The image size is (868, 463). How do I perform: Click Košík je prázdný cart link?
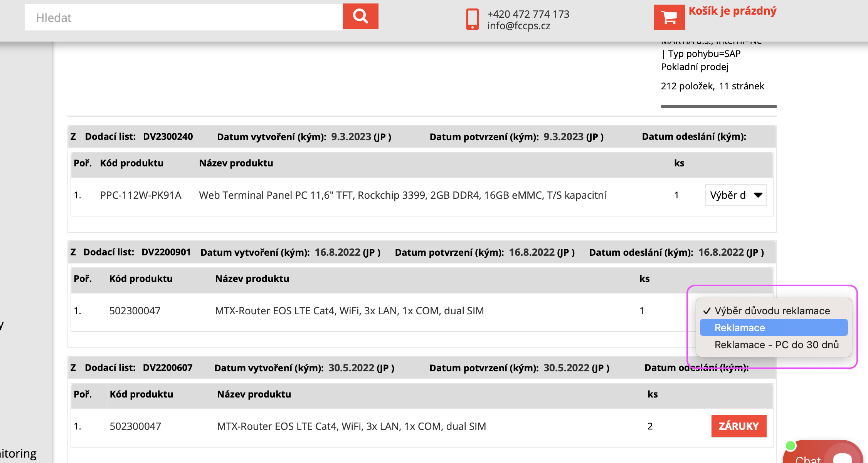pos(732,11)
